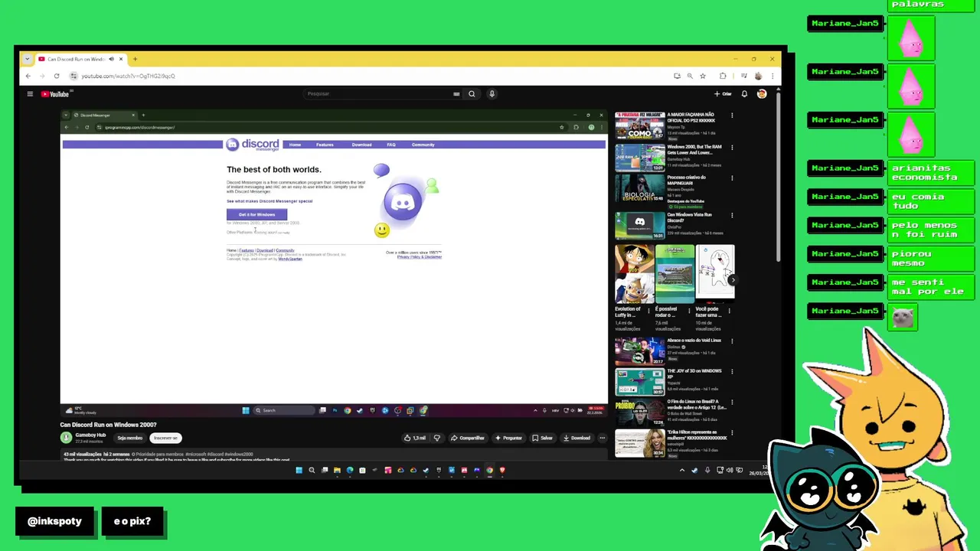980x551 pixels.
Task: Open options menu for PS2 video
Action: point(732,116)
